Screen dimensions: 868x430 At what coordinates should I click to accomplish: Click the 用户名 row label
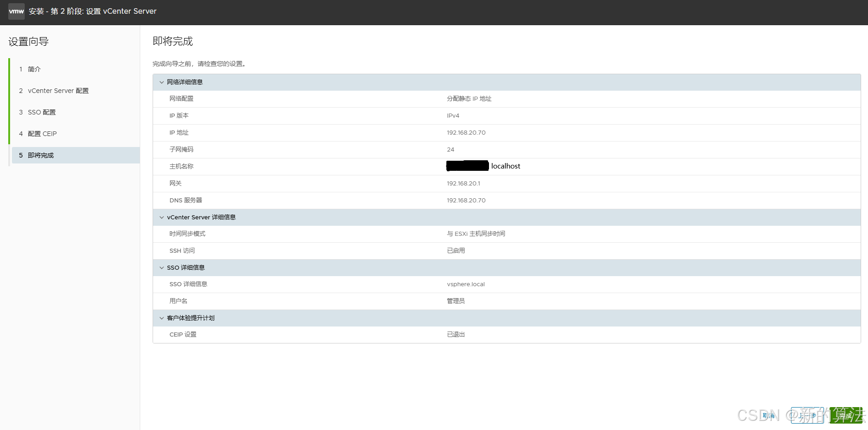[178, 301]
